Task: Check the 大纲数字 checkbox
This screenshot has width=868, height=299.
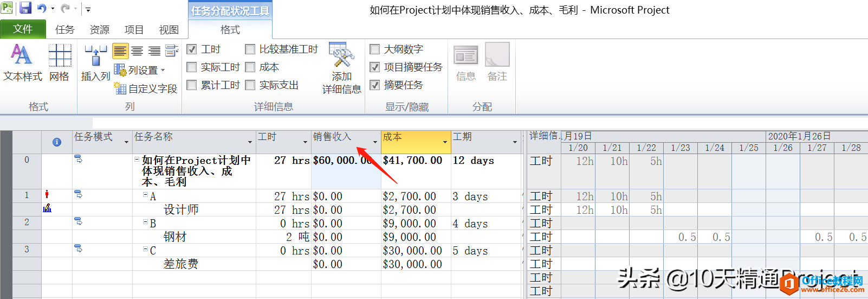Action: point(374,49)
